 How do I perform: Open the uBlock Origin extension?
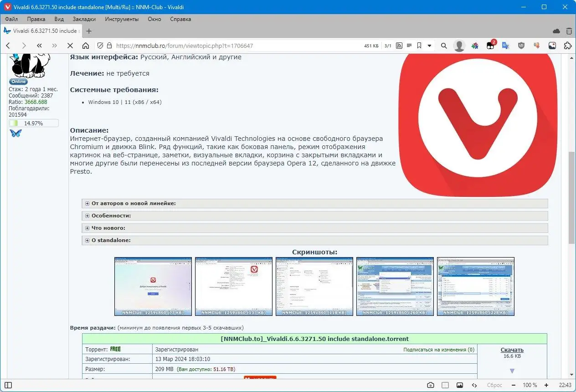tap(521, 46)
